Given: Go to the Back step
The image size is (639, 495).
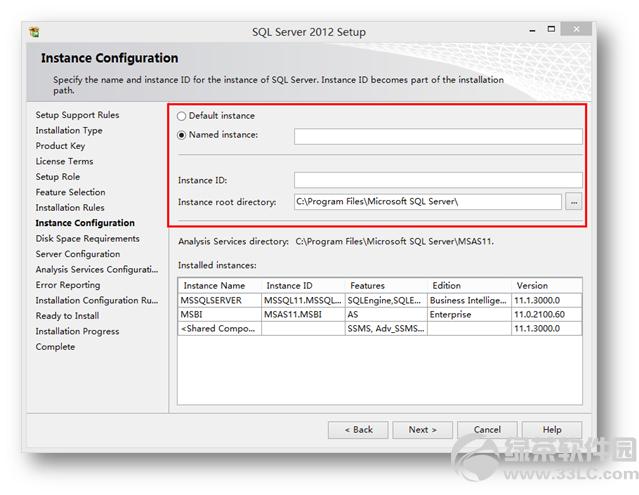Looking at the screenshot, I should click(358, 430).
